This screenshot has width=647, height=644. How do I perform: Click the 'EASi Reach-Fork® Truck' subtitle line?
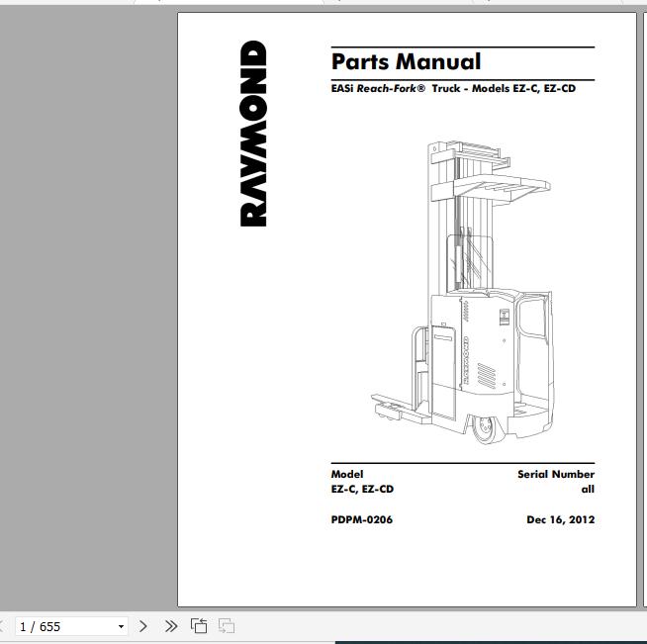[x=453, y=89]
